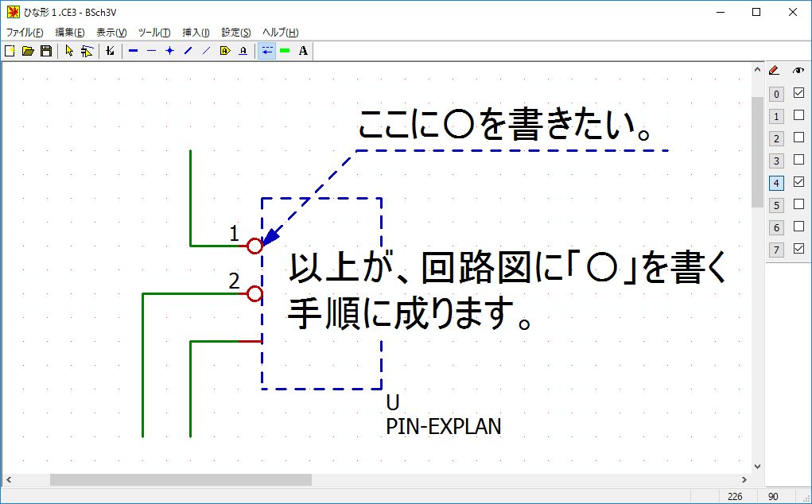The width and height of the screenshot is (812, 504).
Task: Select the bold A comment text tool
Action: click(304, 51)
